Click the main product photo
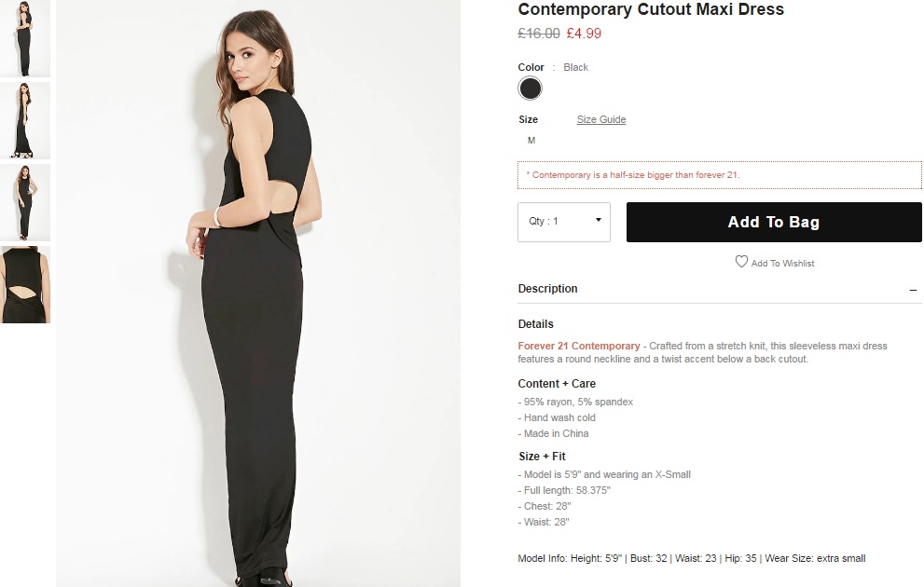 tap(258, 293)
